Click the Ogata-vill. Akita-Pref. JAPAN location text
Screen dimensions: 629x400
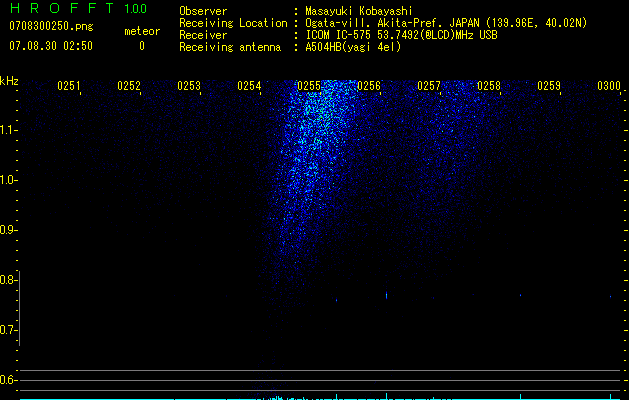click(x=446, y=23)
